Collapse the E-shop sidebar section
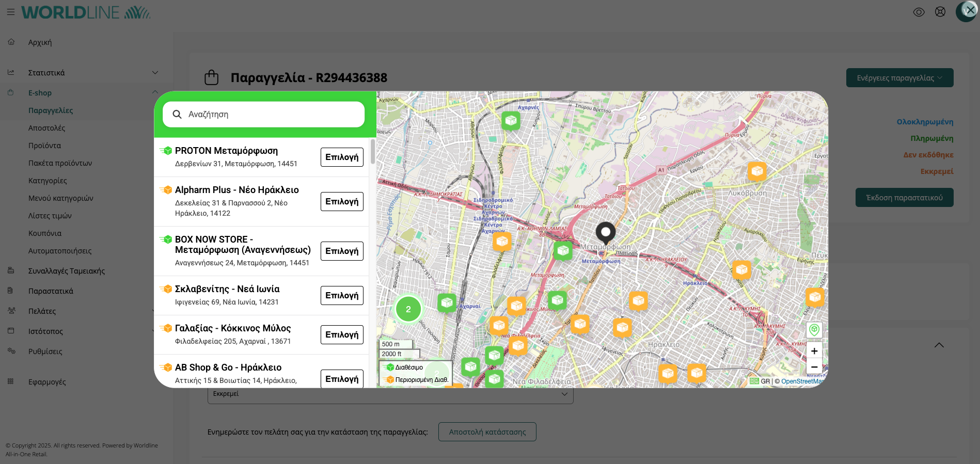This screenshot has width=980, height=464. (155, 92)
